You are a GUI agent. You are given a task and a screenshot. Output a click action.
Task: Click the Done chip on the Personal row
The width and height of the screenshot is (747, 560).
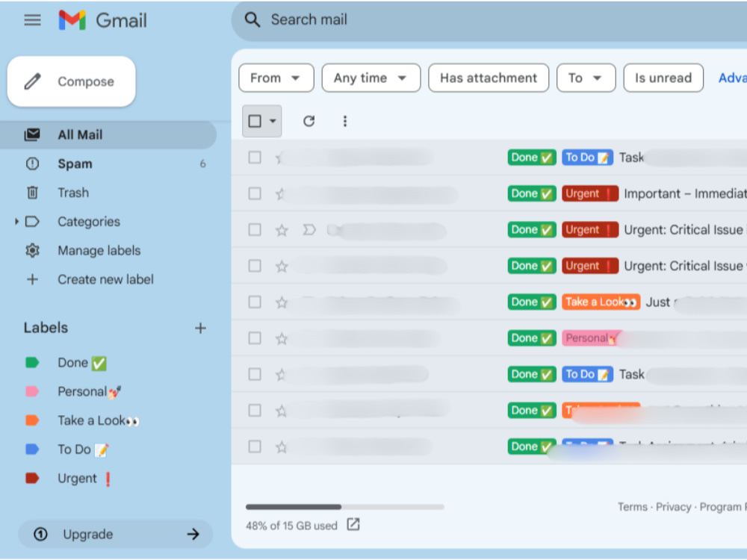(x=532, y=338)
